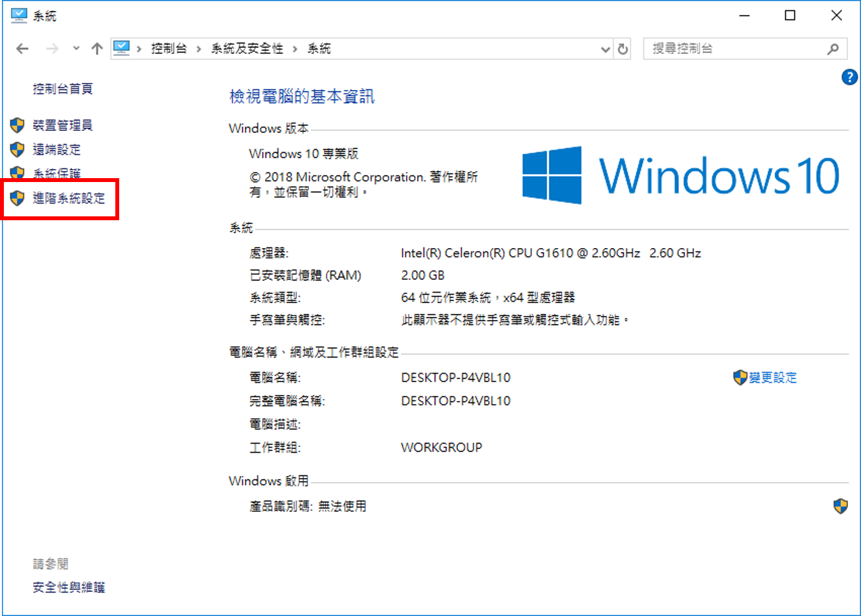Open 控制台首頁 link
Viewport: 861px width, 616px height.
[63, 89]
